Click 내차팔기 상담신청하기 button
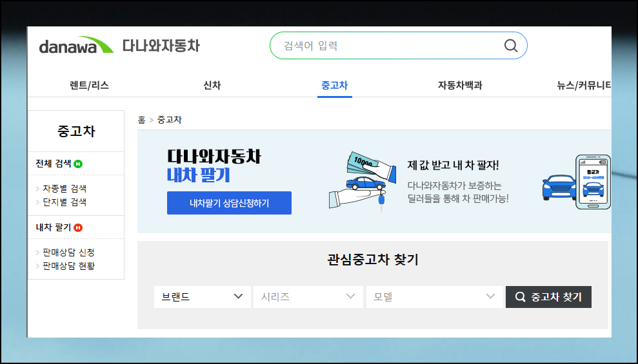The width and height of the screenshot is (638, 364). coord(229,203)
